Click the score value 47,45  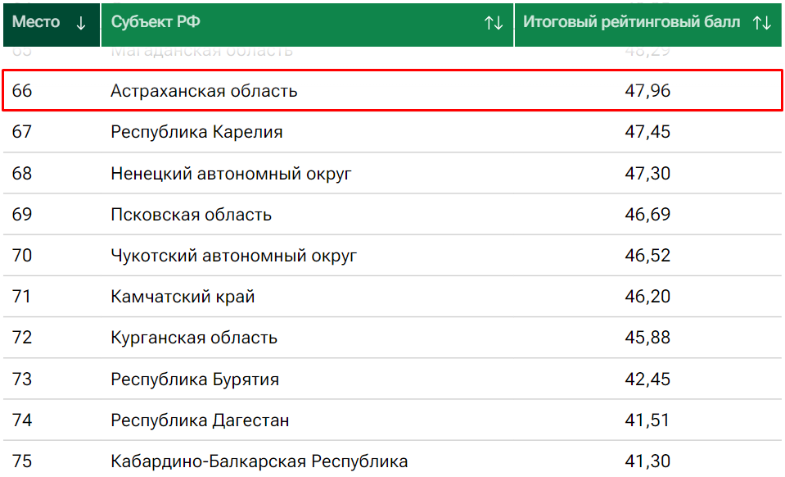(647, 132)
